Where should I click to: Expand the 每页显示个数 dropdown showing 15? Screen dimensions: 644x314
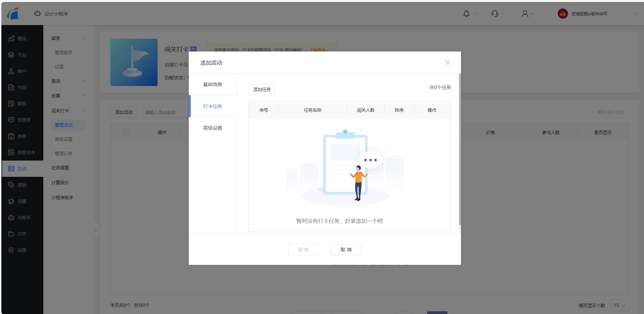point(619,305)
